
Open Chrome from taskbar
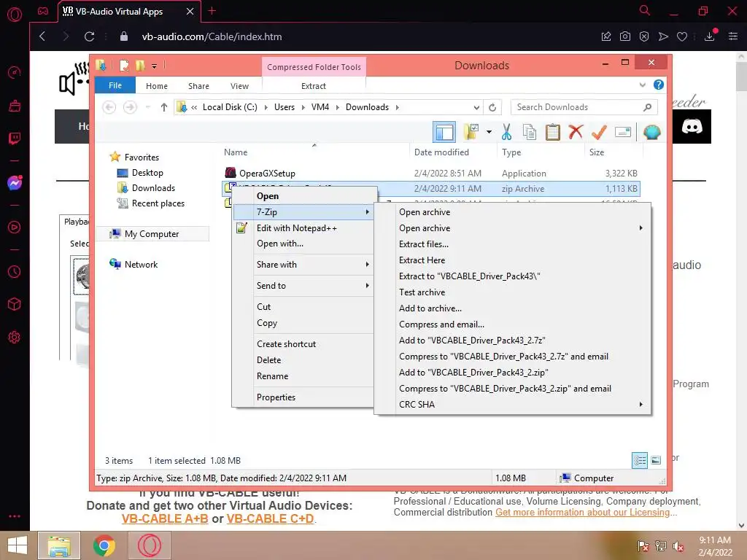104,545
